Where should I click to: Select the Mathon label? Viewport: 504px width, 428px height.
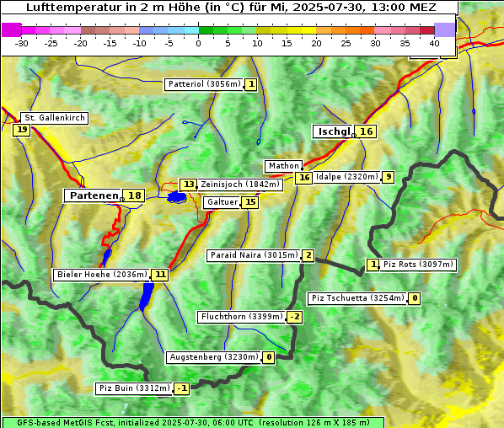pyautogui.click(x=284, y=166)
